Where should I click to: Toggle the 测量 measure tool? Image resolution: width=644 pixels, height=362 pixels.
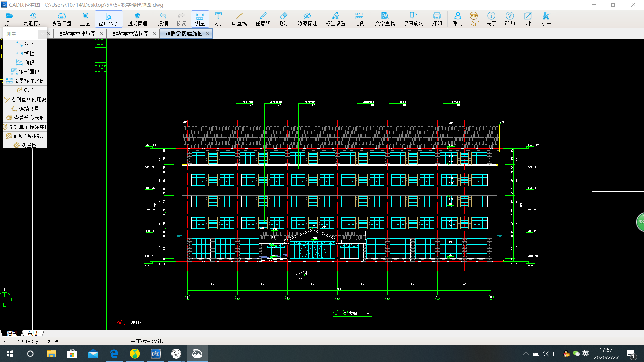[x=200, y=19]
